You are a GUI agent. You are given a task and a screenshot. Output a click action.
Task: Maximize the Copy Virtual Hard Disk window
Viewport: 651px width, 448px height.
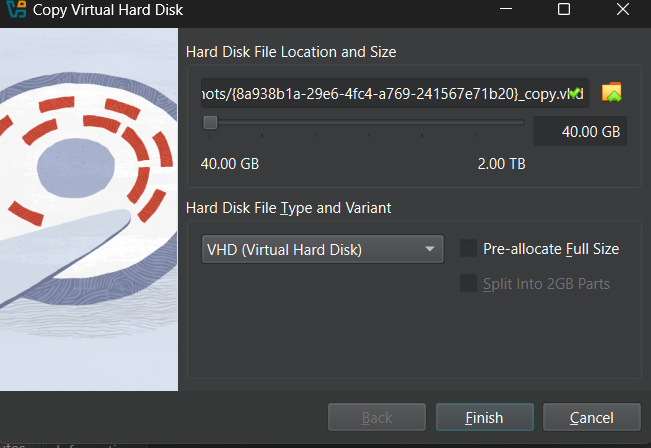[564, 12]
